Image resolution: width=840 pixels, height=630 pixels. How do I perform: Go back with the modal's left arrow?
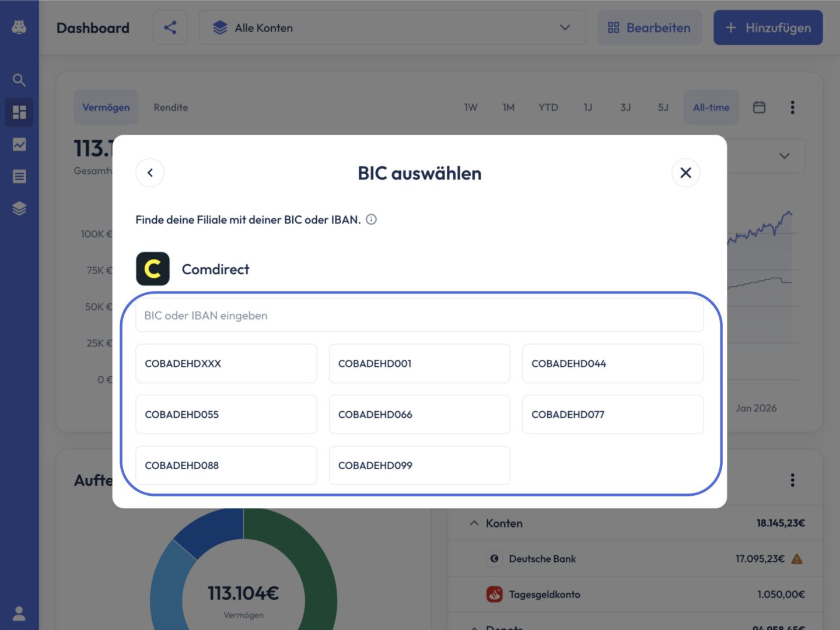click(x=150, y=173)
